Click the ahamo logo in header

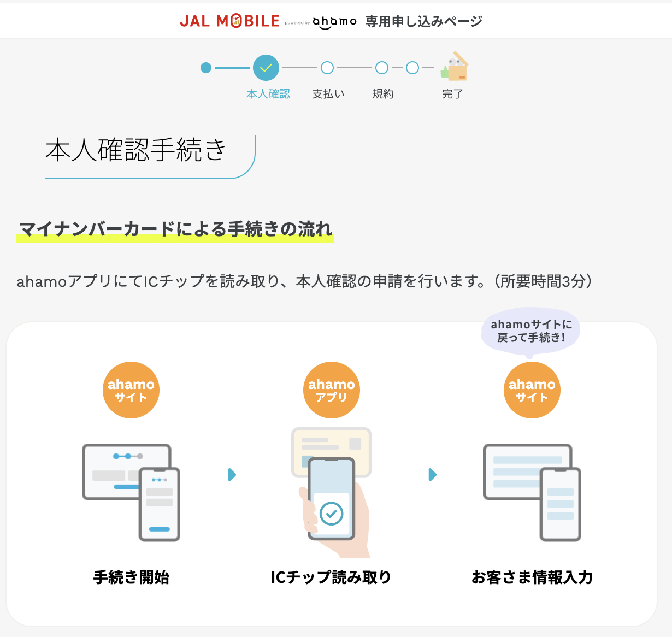(x=334, y=22)
